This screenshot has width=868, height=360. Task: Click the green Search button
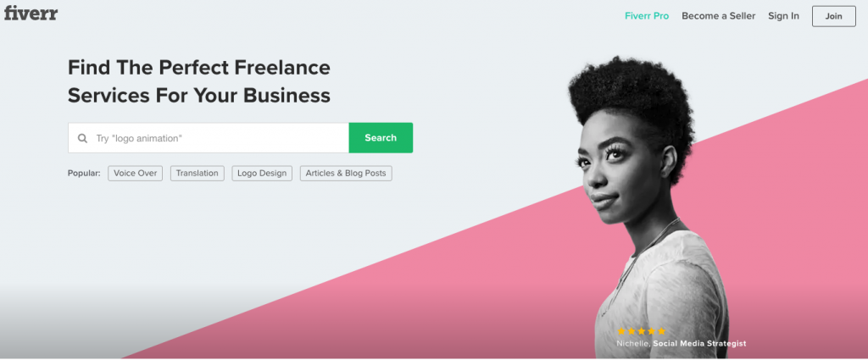coord(381,138)
